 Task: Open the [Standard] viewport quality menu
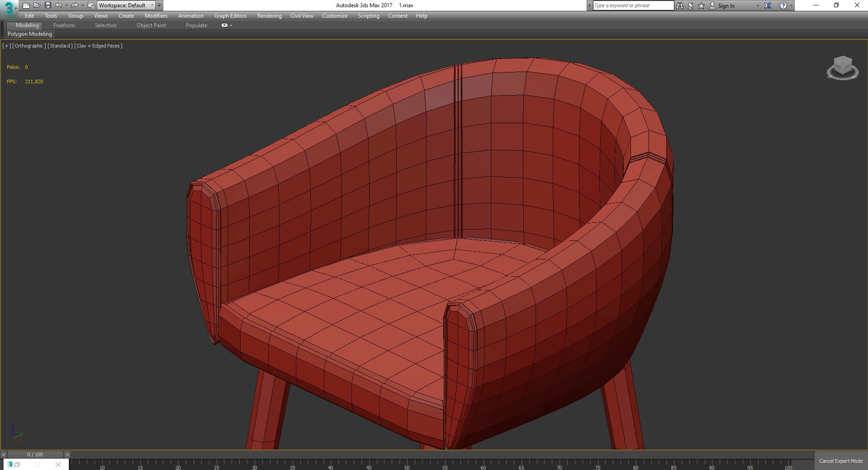[60, 46]
